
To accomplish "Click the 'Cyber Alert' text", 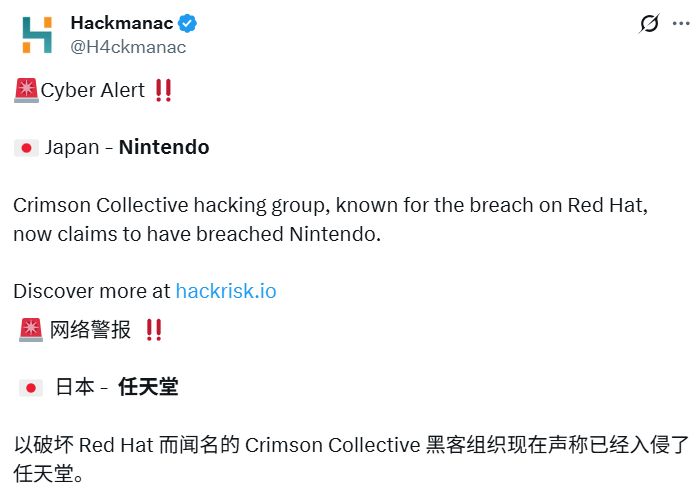I will point(93,91).
